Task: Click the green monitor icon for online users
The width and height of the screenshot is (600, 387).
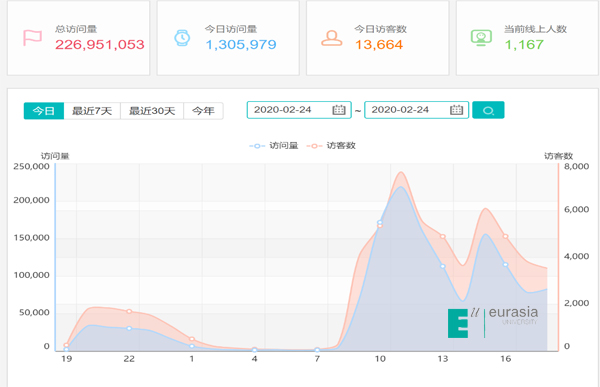Action: 481,38
